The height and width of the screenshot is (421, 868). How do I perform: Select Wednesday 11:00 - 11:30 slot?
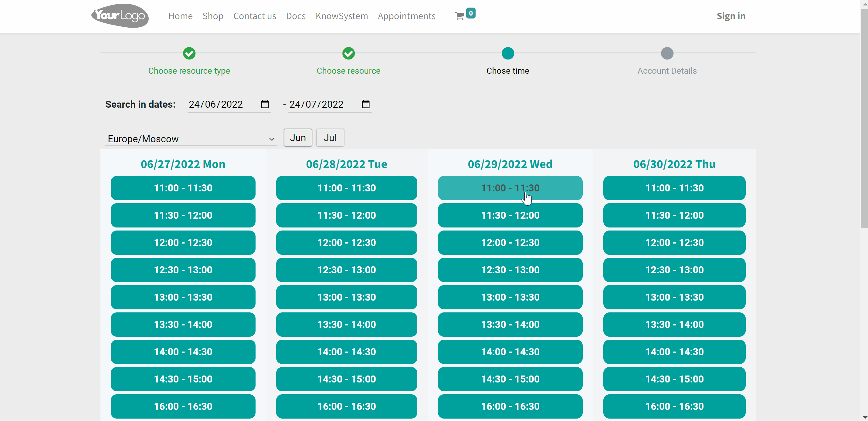[x=510, y=188]
